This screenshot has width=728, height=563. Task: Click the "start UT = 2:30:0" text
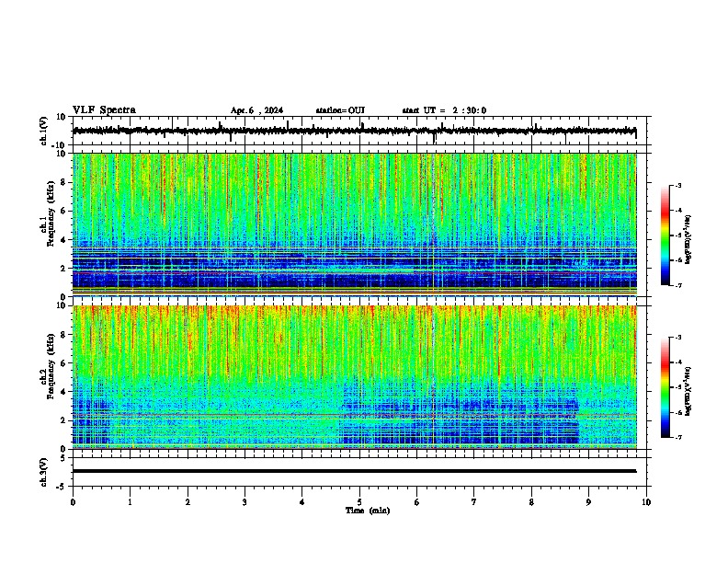point(444,110)
